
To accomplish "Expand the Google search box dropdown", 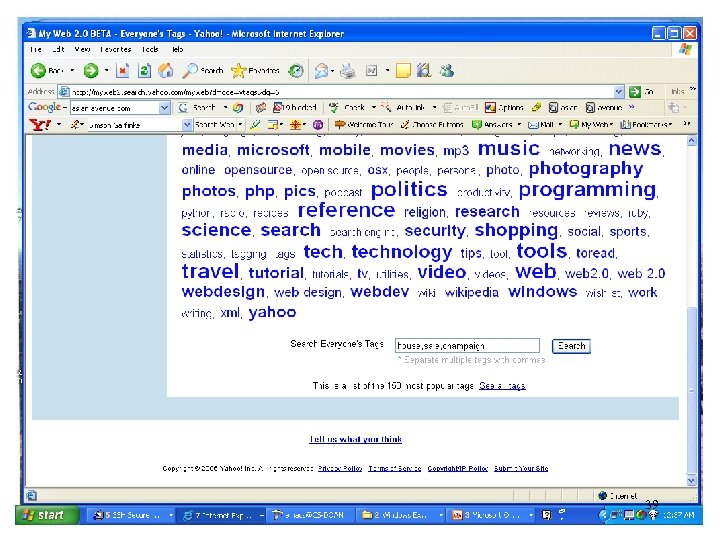I will pos(164,108).
